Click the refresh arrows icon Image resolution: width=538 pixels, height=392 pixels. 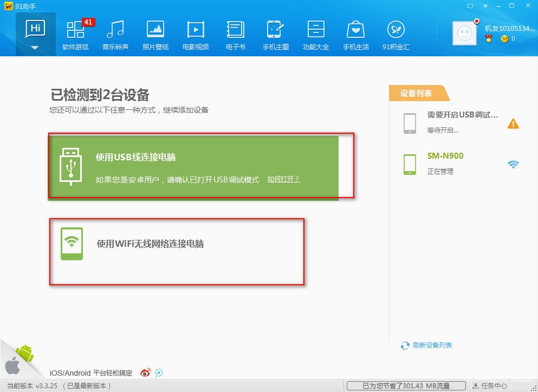point(405,345)
